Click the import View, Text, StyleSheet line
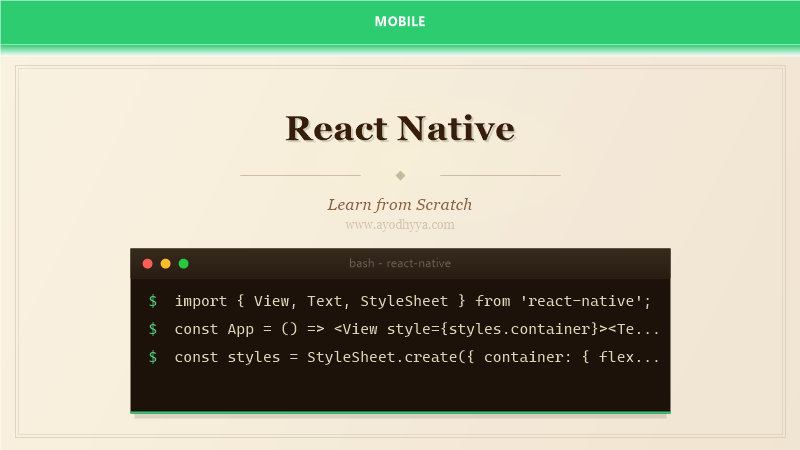 (413, 301)
